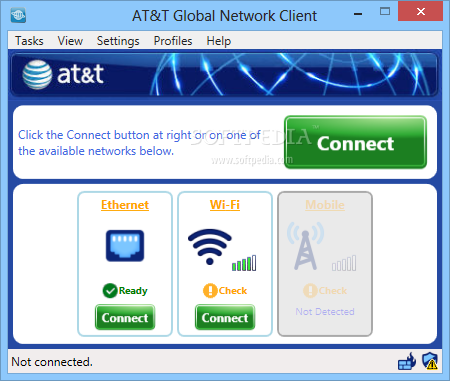
Task: Open the View menu
Action: [70, 41]
